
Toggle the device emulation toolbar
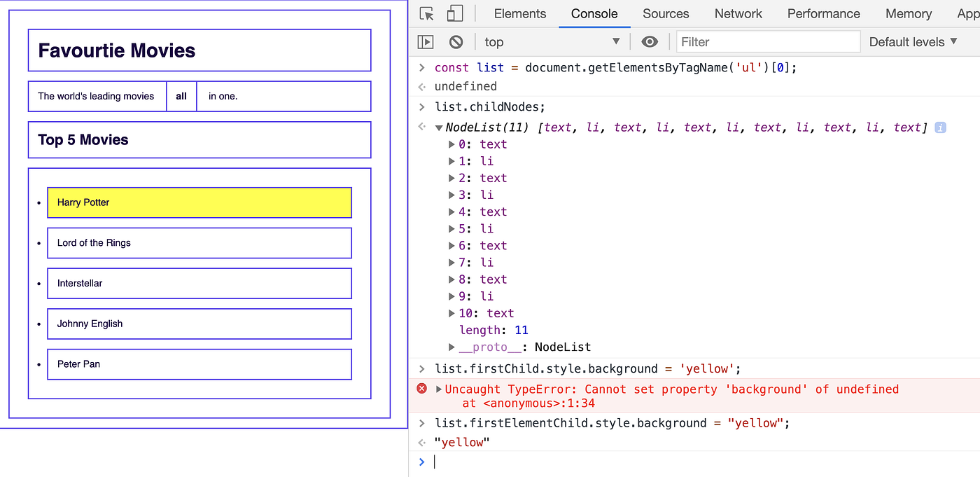[x=456, y=13]
